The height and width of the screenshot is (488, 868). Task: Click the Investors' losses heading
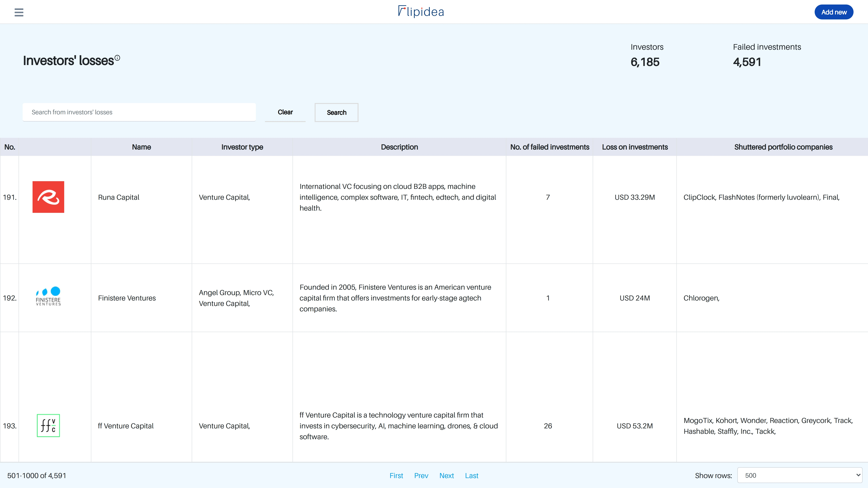click(x=68, y=61)
